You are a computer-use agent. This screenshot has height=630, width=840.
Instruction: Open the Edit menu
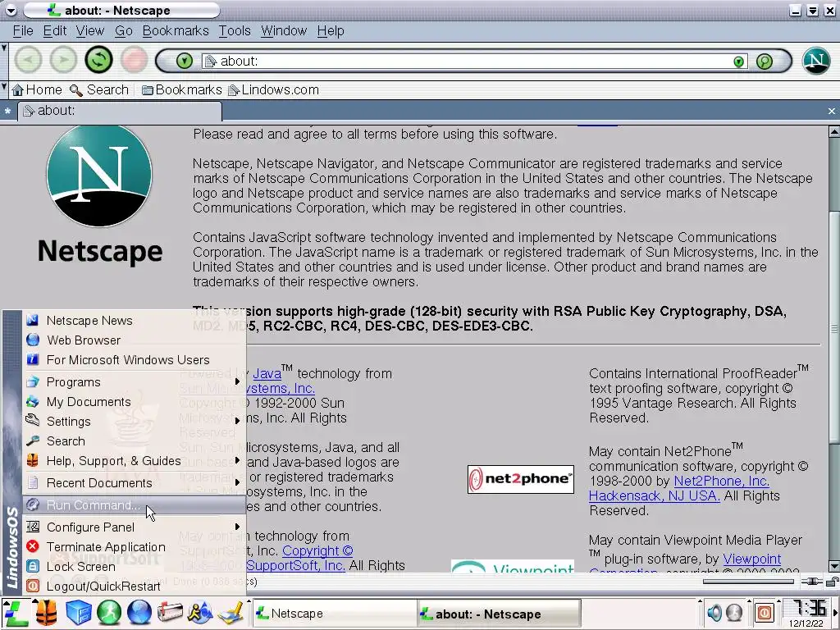55,31
